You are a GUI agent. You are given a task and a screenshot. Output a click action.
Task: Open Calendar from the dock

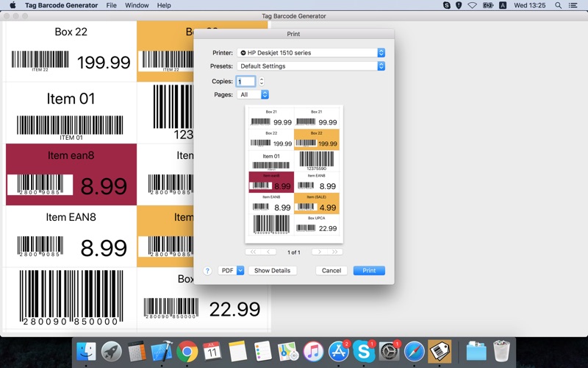(212, 352)
